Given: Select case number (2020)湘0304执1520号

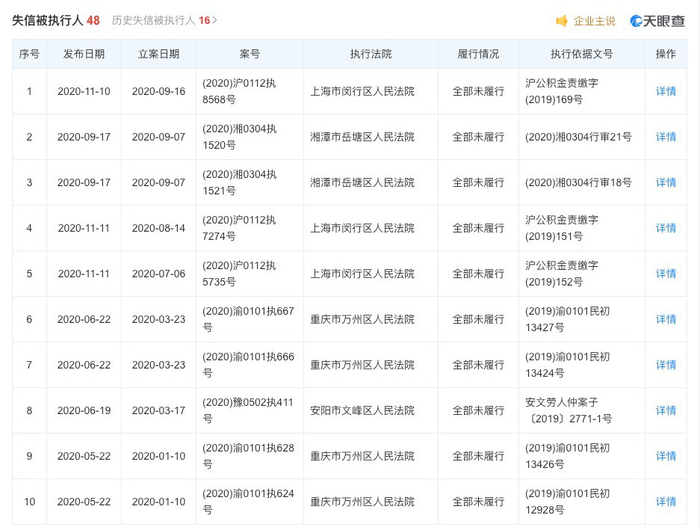Looking at the screenshot, I should pyautogui.click(x=240, y=137).
